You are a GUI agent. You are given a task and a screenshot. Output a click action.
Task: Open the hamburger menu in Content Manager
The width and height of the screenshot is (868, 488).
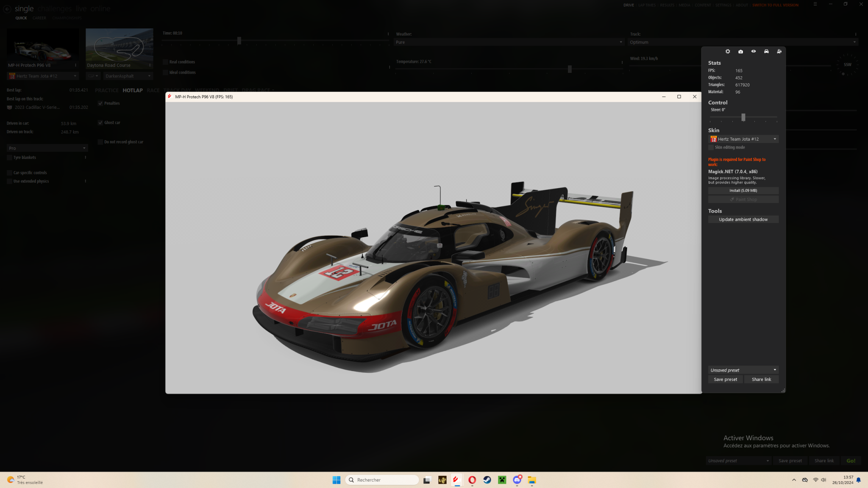pos(815,4)
